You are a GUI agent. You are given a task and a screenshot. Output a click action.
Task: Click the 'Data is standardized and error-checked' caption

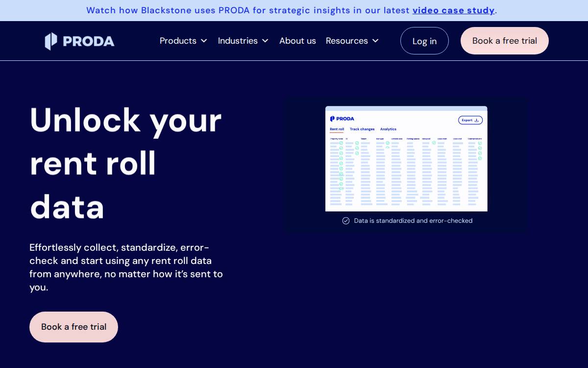(413, 221)
